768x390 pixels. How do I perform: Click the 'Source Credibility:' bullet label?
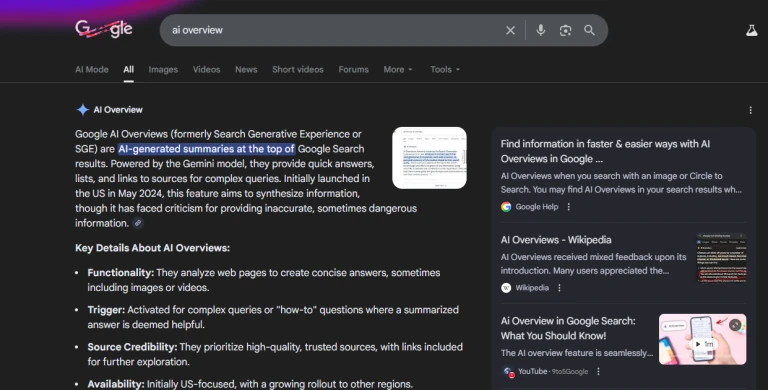[x=132, y=347]
